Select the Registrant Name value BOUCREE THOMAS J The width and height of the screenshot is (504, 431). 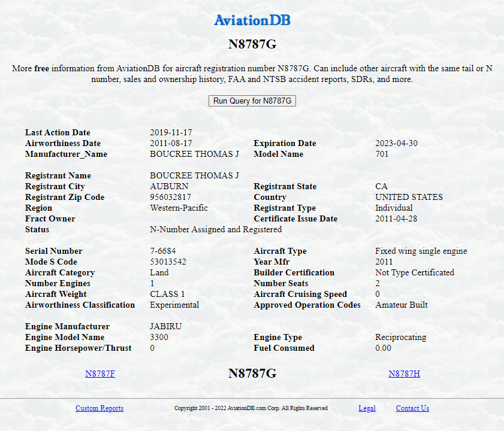pyautogui.click(x=194, y=175)
